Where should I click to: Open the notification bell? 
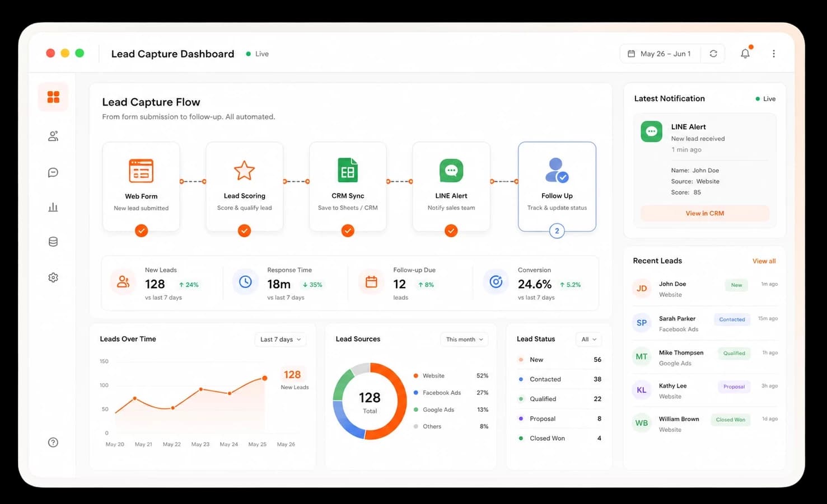click(745, 54)
